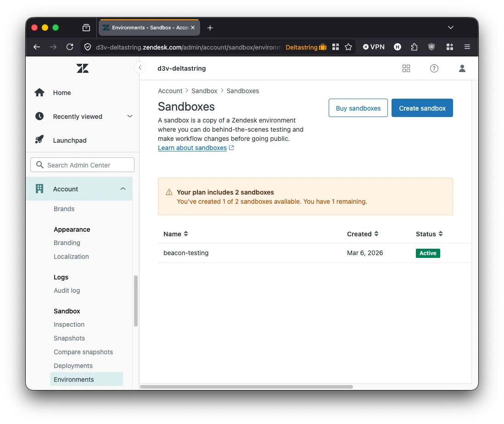This screenshot has width=504, height=424.
Task: Click external link icon beside Learn about sandboxes
Action: (x=231, y=148)
